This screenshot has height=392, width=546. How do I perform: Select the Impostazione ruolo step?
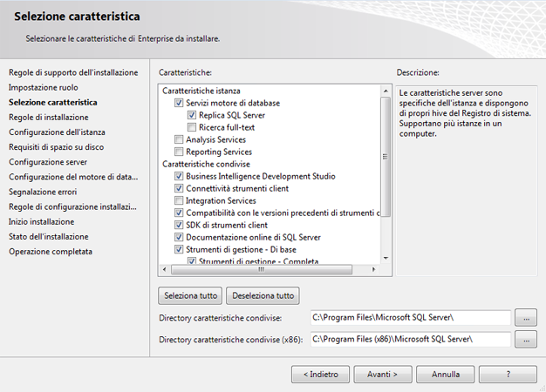point(44,88)
